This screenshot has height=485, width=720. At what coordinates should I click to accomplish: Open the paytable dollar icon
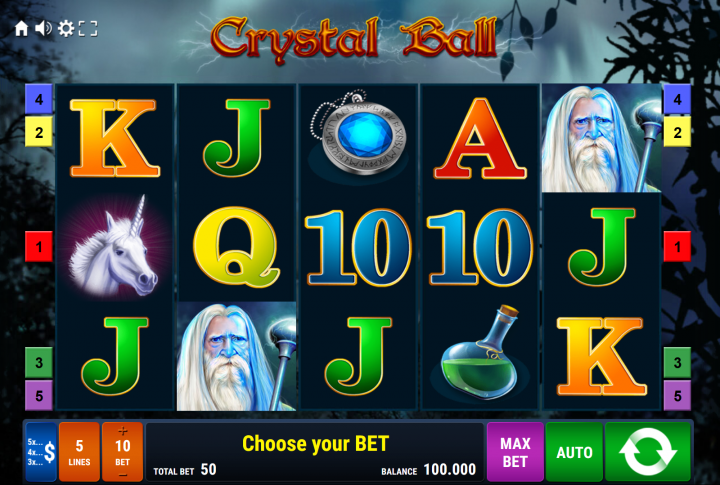(41, 452)
